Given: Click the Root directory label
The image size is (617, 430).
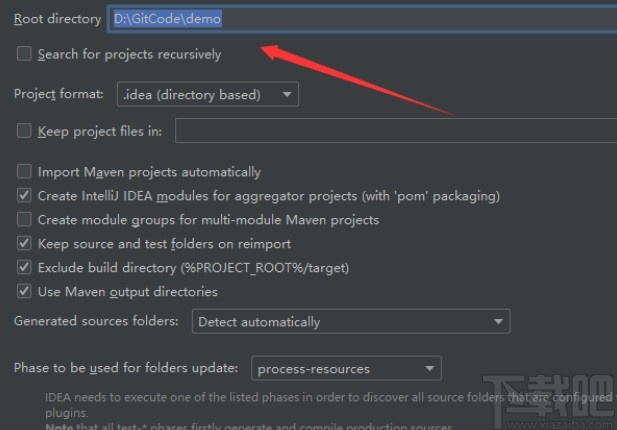Looking at the screenshot, I should [57, 19].
